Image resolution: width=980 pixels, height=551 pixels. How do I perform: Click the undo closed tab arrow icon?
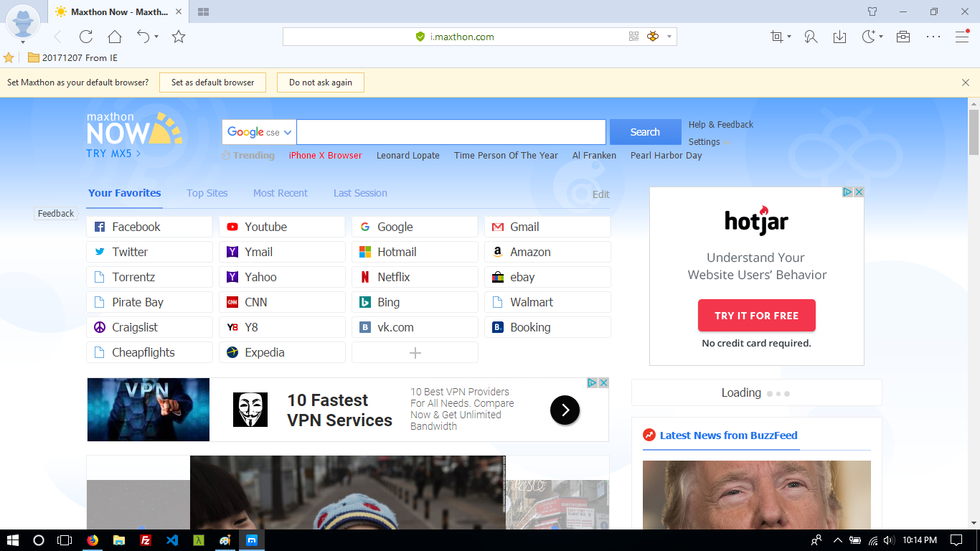click(x=143, y=36)
